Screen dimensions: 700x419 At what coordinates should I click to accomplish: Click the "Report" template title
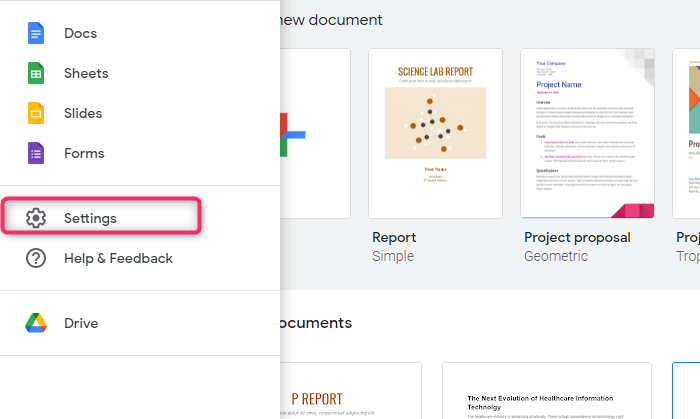[x=394, y=237]
